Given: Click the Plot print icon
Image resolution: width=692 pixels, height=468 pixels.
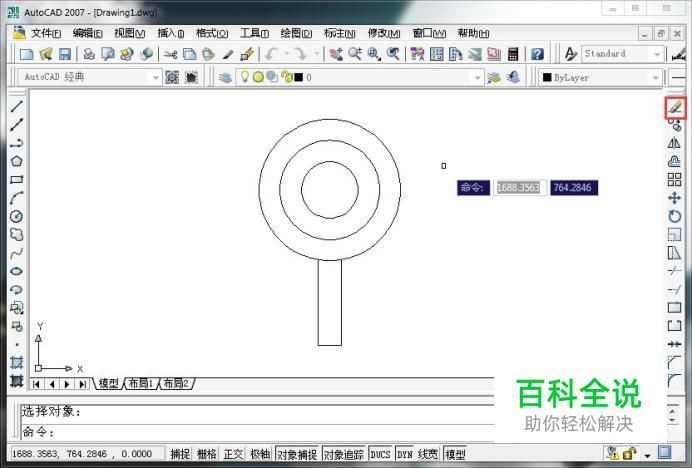Looking at the screenshot, I should (89, 54).
